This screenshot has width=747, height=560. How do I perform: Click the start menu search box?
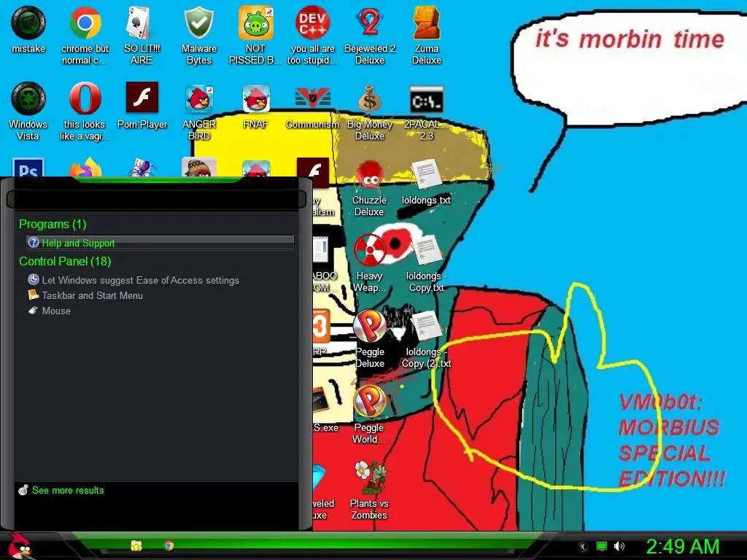pos(156,198)
